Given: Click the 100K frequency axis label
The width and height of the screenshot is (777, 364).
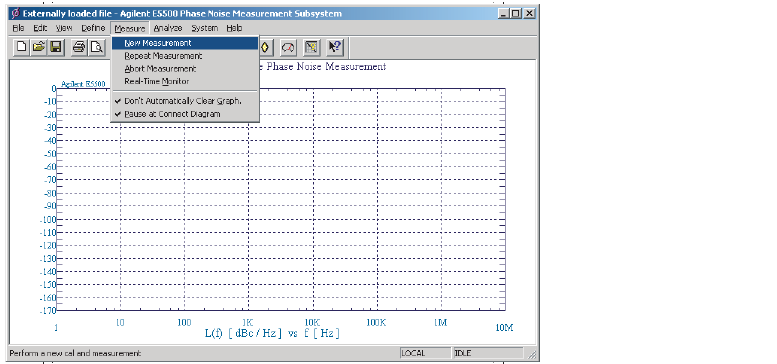Looking at the screenshot, I should pos(376,323).
